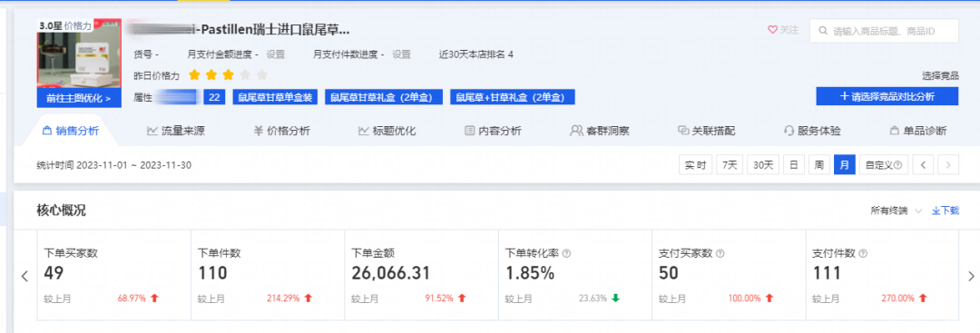Click the search magnifier icon
The width and height of the screenshot is (980, 333).
point(823,31)
